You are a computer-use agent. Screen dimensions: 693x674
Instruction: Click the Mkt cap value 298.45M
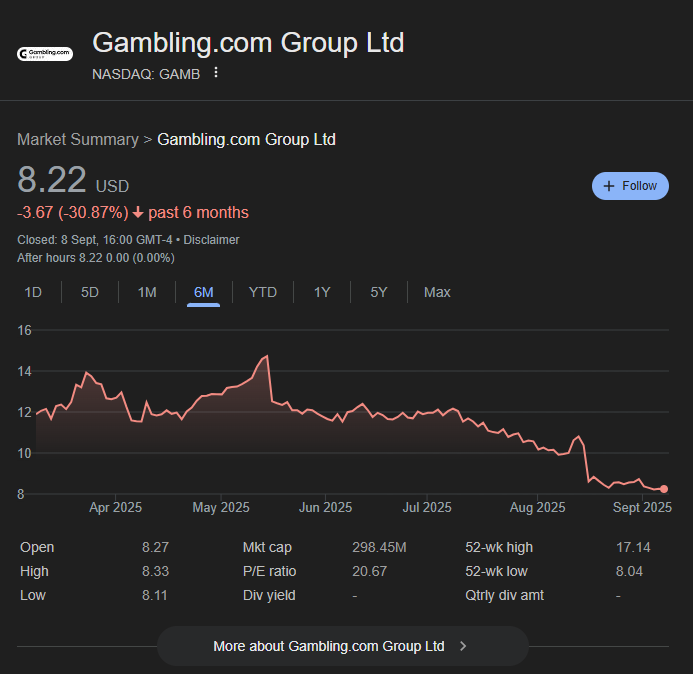379,547
